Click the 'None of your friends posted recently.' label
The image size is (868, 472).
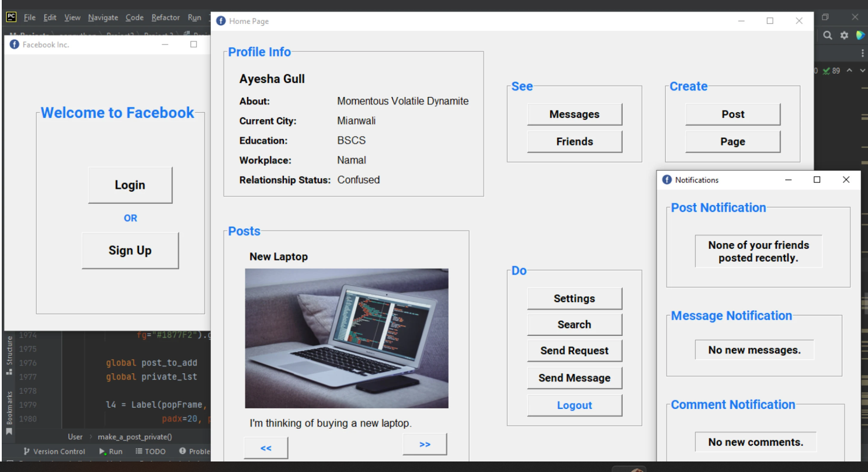tap(759, 251)
